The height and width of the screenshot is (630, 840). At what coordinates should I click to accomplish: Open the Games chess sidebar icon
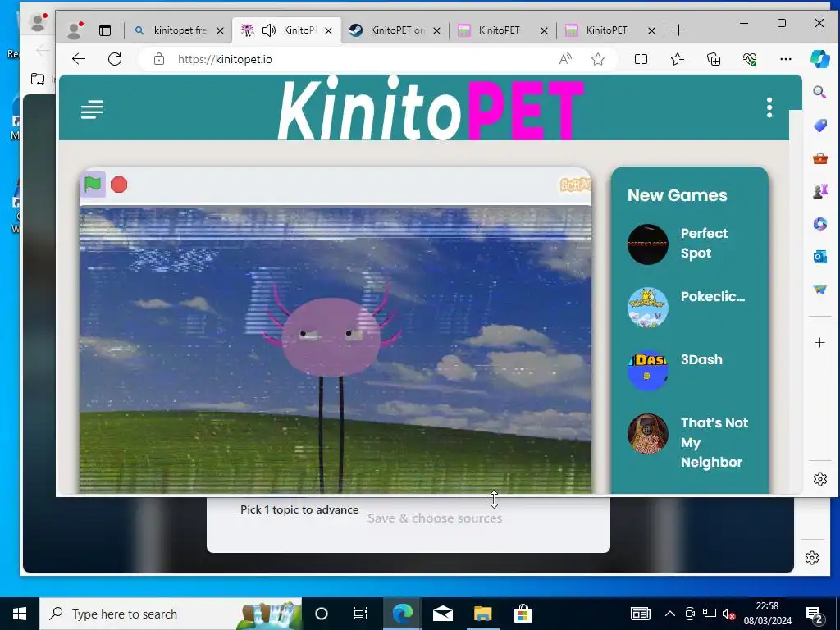point(820,190)
